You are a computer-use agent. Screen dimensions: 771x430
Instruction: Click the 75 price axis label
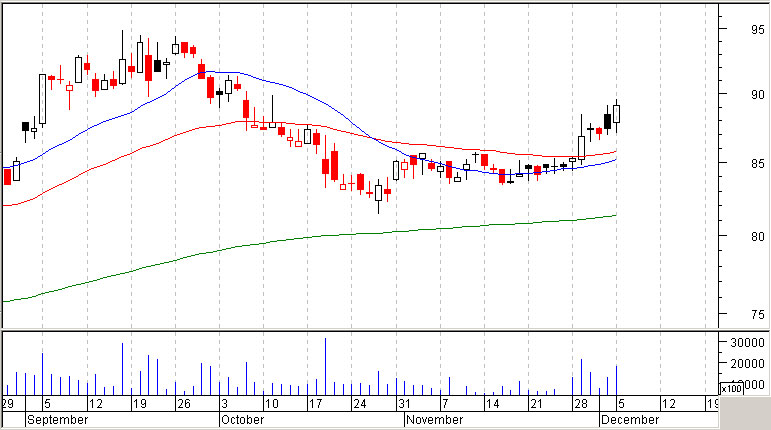pos(758,314)
